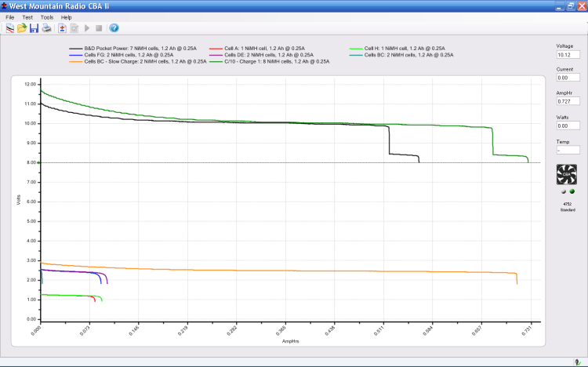Screen dimensions: 588x367
Task: Print the discharge graph
Action: [x=46, y=28]
